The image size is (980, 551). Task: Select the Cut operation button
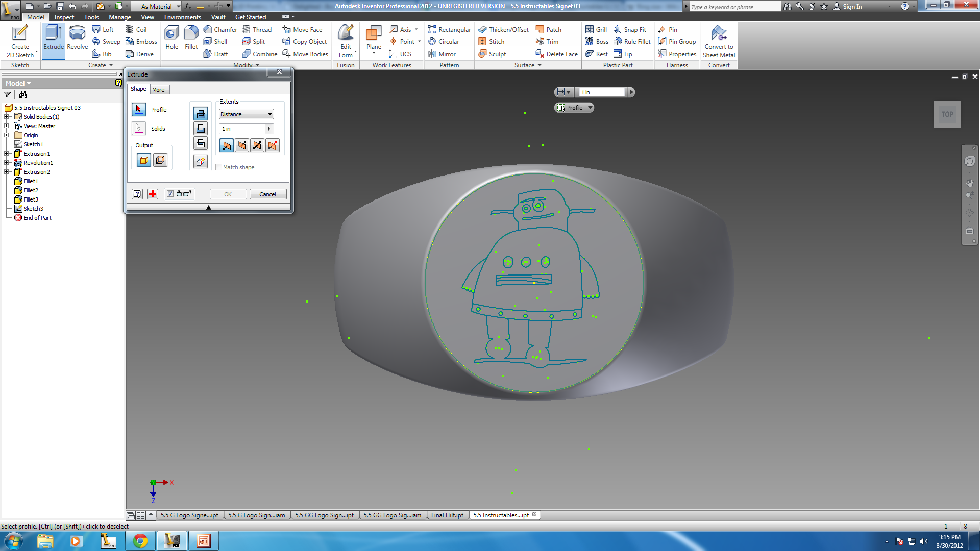[x=201, y=129]
